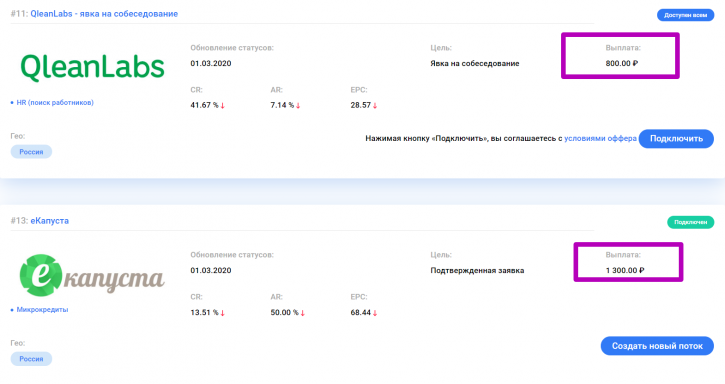Screen dimensions: 725x384
Task: Select еКапуста status date 01.03.2020
Action: pos(211,270)
